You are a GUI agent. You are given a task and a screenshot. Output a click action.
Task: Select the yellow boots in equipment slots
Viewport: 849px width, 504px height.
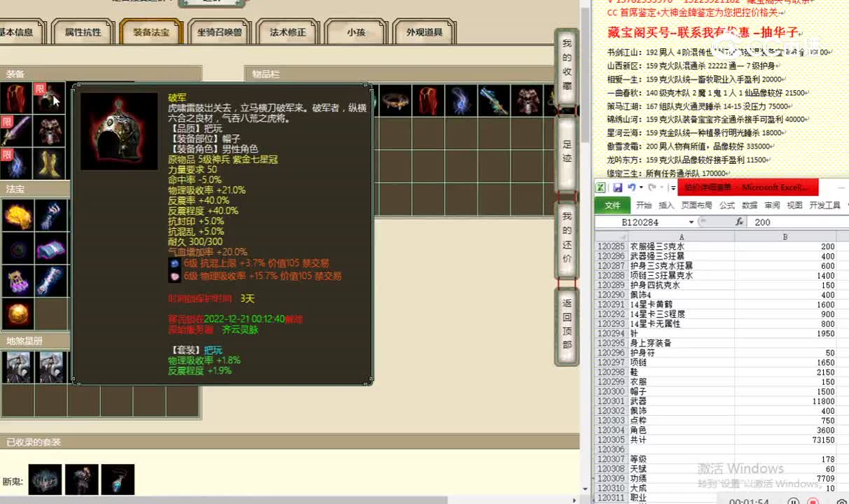click(x=50, y=164)
